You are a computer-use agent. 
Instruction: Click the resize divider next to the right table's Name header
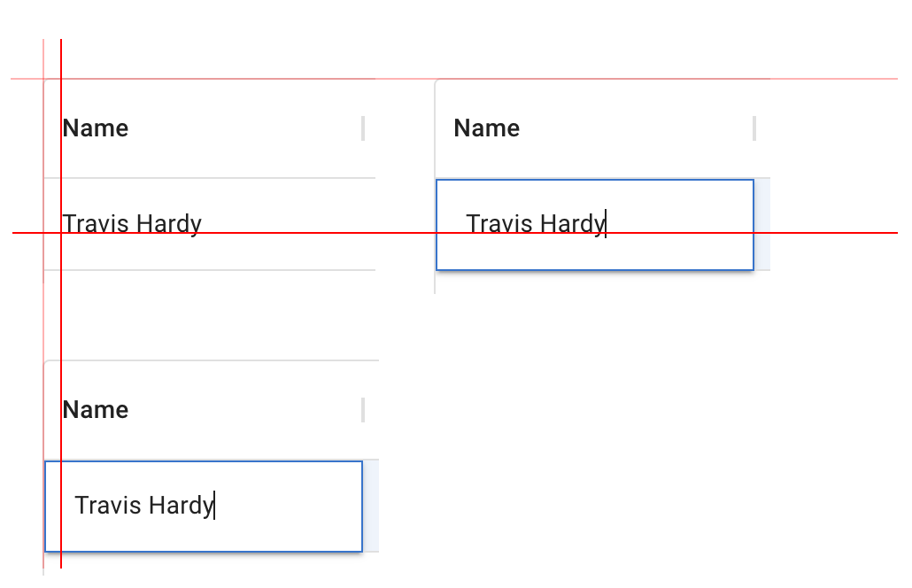pyautogui.click(x=754, y=128)
